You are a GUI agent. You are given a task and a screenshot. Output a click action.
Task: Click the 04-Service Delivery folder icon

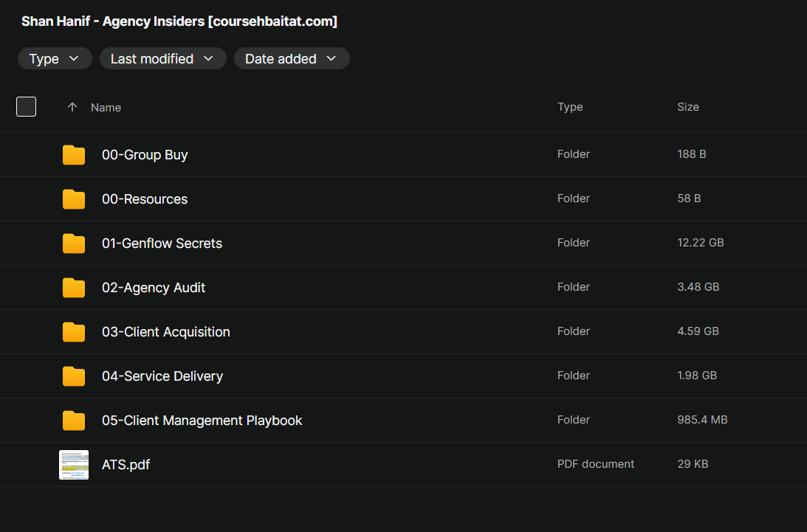point(74,376)
